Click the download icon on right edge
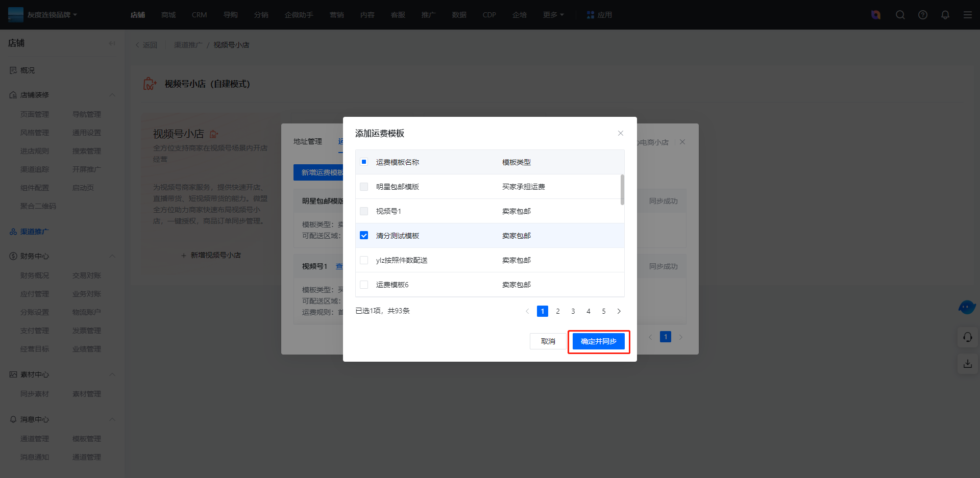Screen dimensions: 980x478 click(x=968, y=364)
